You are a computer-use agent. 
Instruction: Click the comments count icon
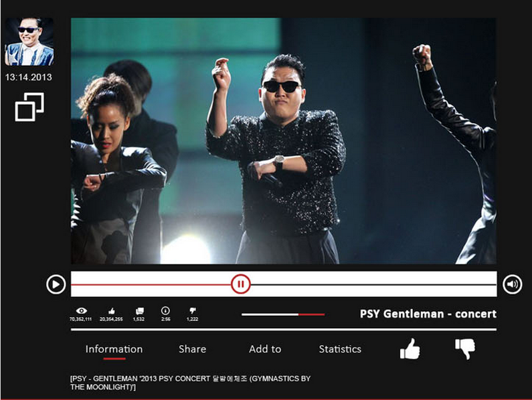point(139,310)
